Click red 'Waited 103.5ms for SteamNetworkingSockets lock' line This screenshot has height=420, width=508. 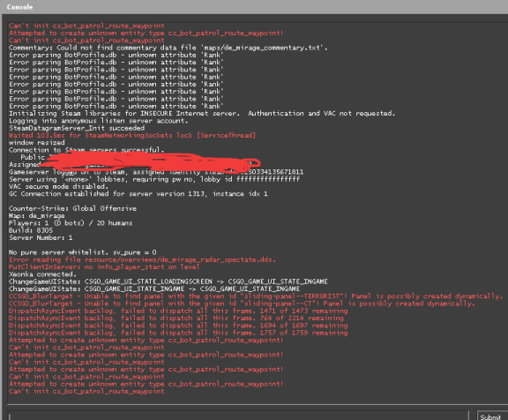point(132,136)
